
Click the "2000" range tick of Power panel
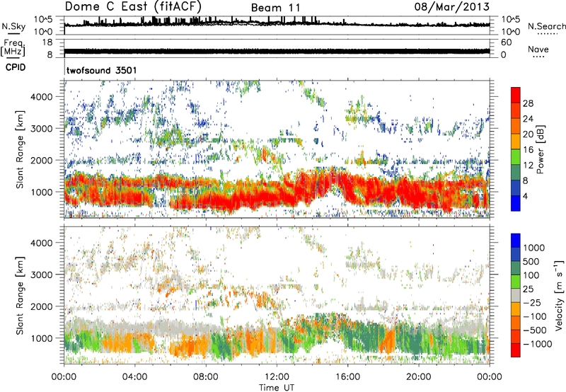[42, 160]
